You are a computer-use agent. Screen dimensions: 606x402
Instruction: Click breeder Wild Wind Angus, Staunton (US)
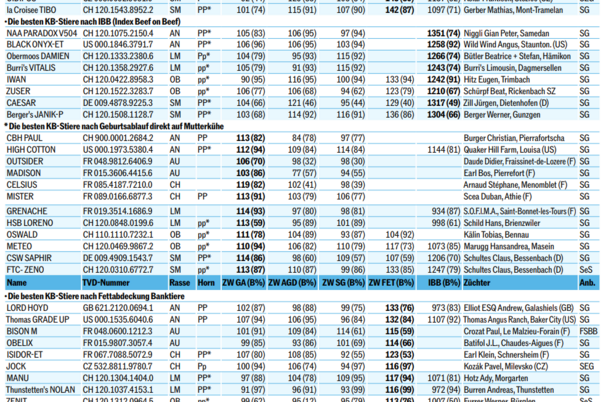[515, 45]
